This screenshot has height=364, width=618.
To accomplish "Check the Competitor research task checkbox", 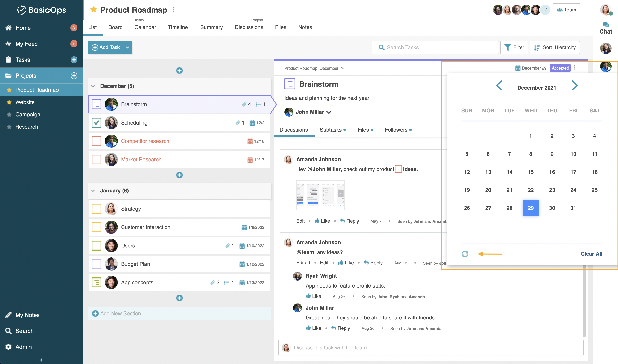I will coord(96,141).
